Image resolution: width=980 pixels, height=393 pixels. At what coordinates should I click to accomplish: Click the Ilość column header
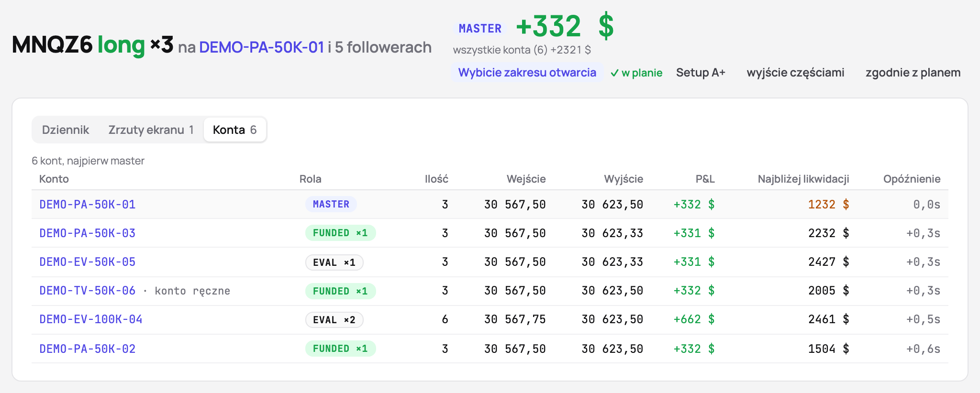coord(436,179)
